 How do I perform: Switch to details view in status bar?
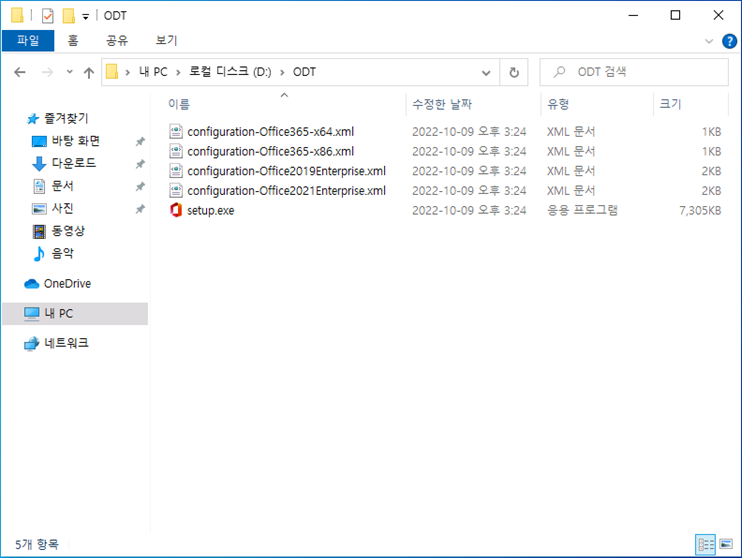click(705, 544)
